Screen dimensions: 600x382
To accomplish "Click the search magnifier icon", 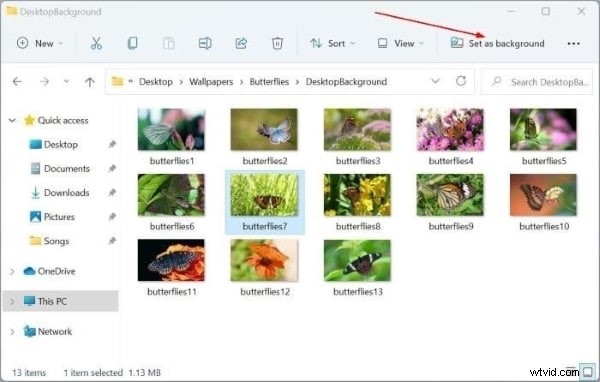I will 496,82.
